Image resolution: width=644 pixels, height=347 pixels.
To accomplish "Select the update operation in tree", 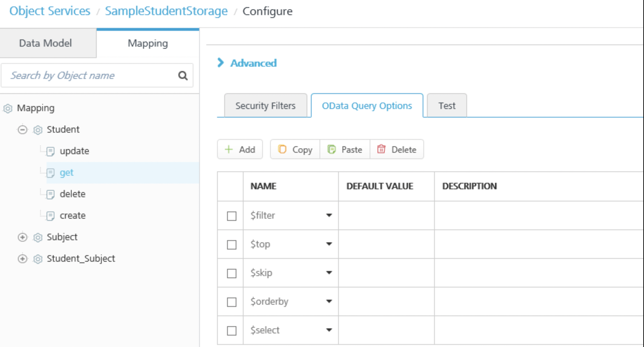I will 74,151.
